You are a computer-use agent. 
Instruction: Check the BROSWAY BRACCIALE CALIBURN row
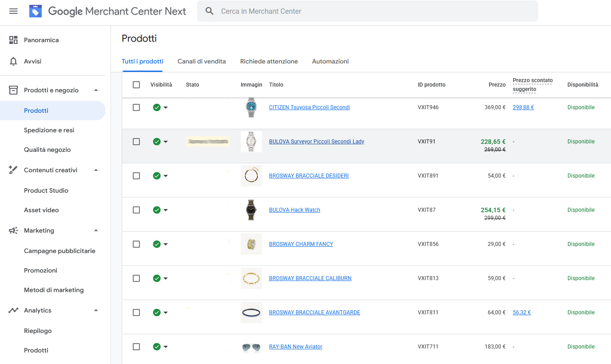coord(136,278)
